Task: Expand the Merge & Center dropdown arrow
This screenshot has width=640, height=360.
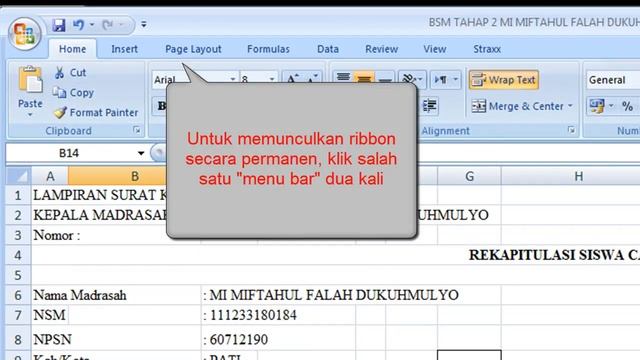Action: point(570,106)
